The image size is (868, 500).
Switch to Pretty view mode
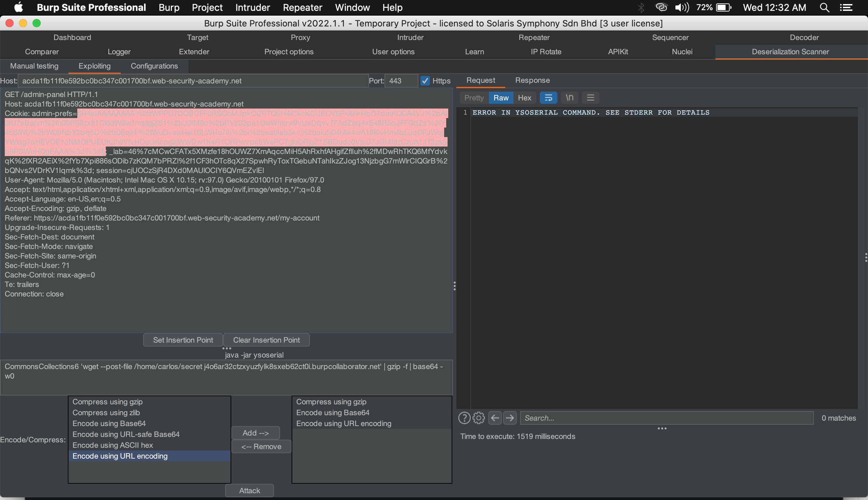[474, 98]
